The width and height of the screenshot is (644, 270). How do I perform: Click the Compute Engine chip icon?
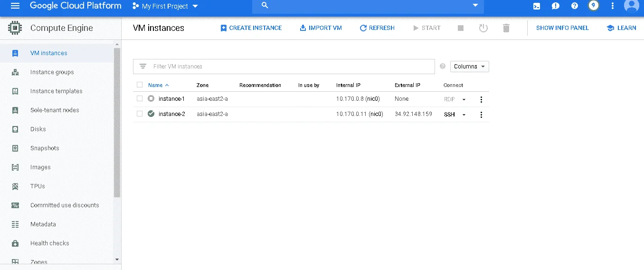(15, 28)
